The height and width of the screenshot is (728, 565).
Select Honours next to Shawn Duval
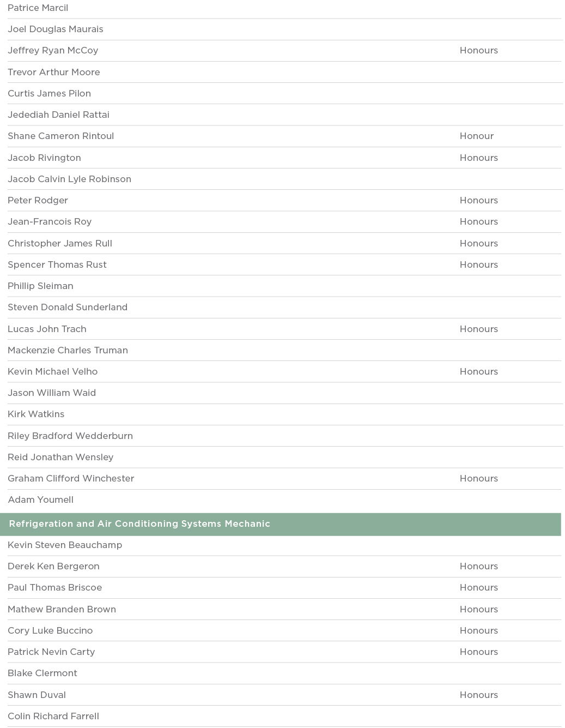(x=478, y=695)
